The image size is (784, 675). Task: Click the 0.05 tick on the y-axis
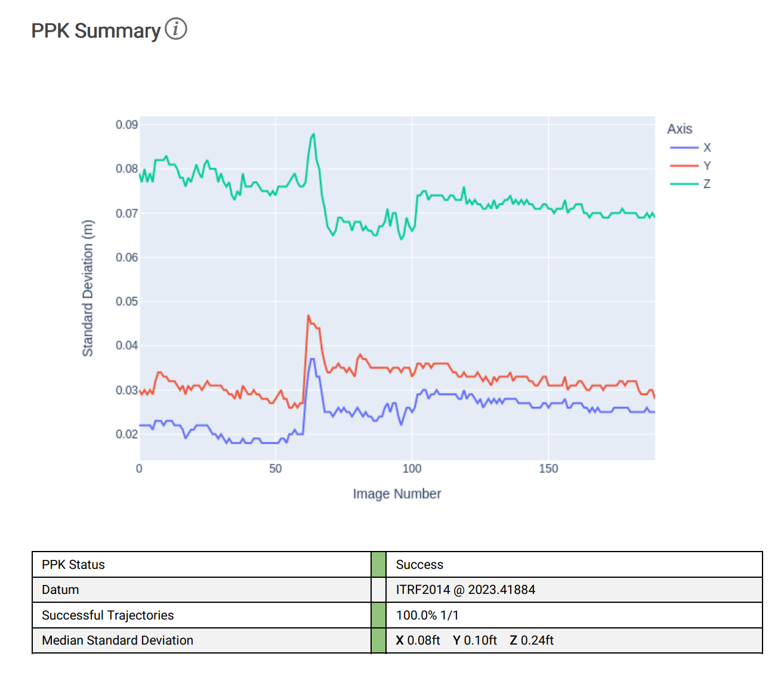126,302
